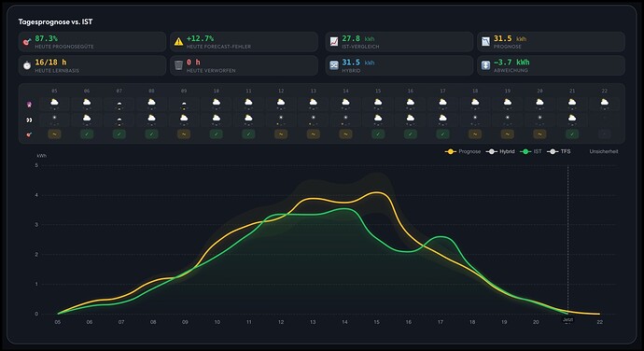Image resolution: width=644 pixels, height=351 pixels.
Task: Toggle the IST series in chart legend
Action: [531, 151]
